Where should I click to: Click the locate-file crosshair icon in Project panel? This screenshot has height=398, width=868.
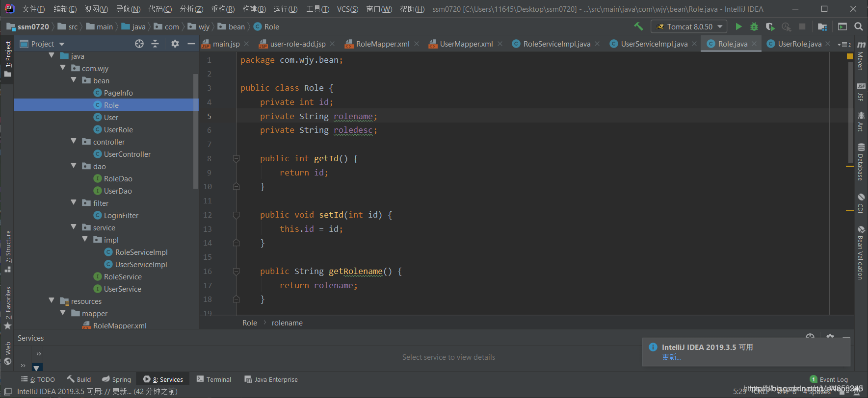[139, 44]
